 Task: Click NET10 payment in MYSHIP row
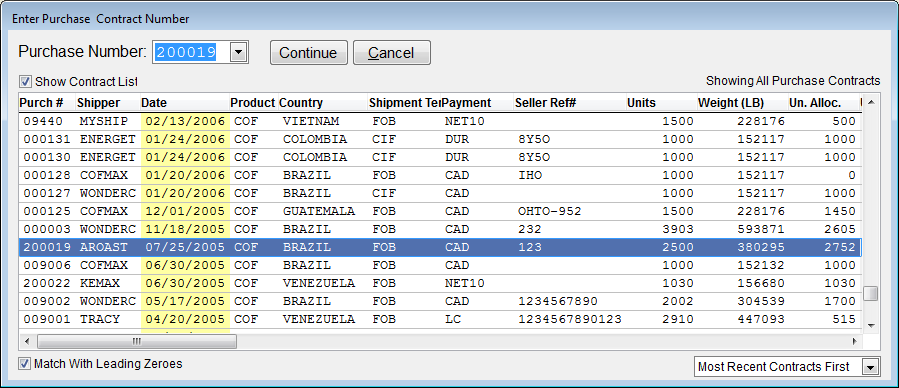464,122
